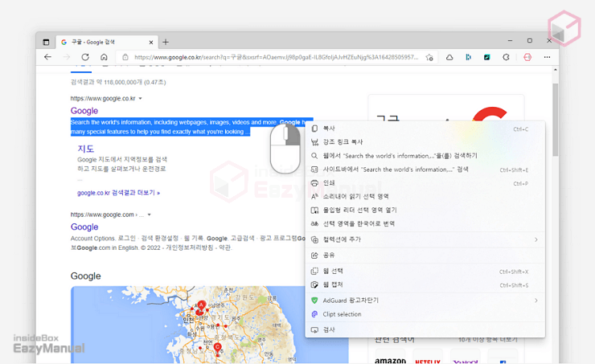595x364 pixels.
Task: Click the blue toolbar extension icon
Action: pos(468,57)
